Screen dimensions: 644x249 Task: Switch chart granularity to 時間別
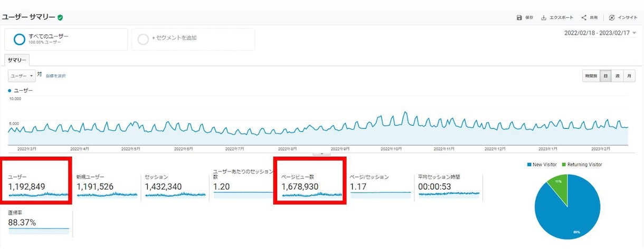[x=591, y=76]
